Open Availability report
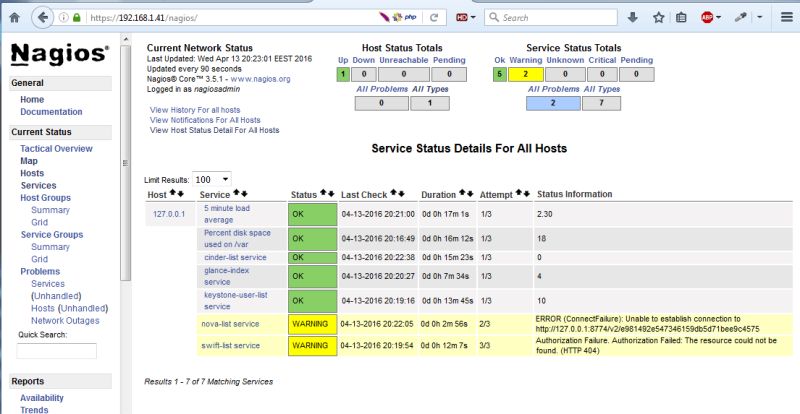Screen dimensions: 800x414 [42, 398]
